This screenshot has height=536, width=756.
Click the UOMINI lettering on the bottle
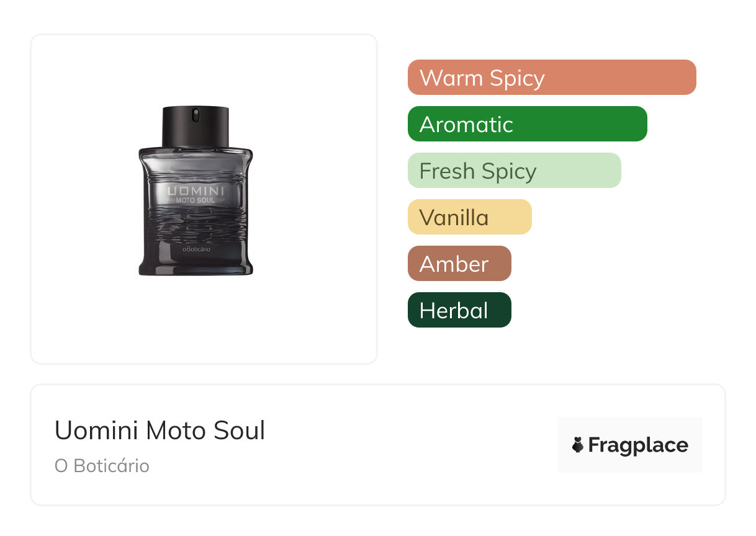click(x=196, y=190)
